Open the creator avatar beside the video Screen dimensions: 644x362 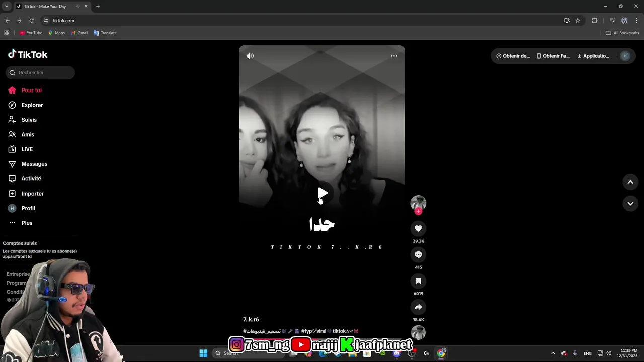418,203
